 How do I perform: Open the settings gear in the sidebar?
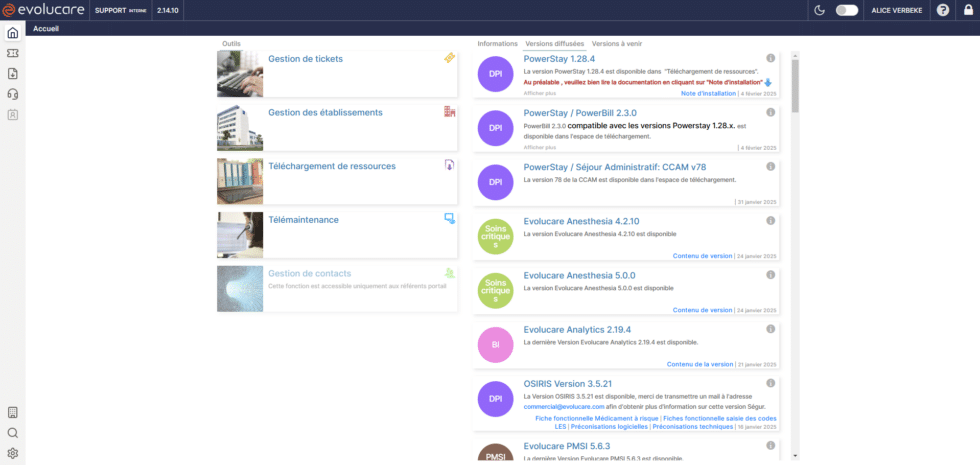pyautogui.click(x=12, y=453)
